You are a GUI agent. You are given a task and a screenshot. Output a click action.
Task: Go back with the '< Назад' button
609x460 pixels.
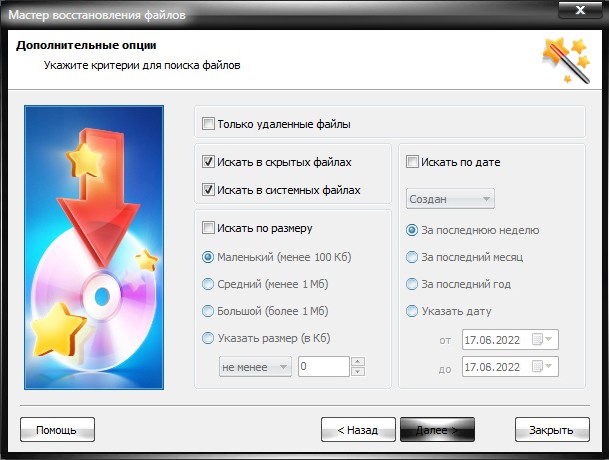[x=358, y=430]
